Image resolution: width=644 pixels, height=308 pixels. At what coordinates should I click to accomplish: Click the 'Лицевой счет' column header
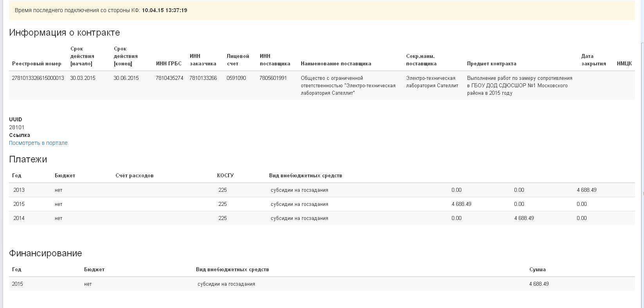(238, 60)
